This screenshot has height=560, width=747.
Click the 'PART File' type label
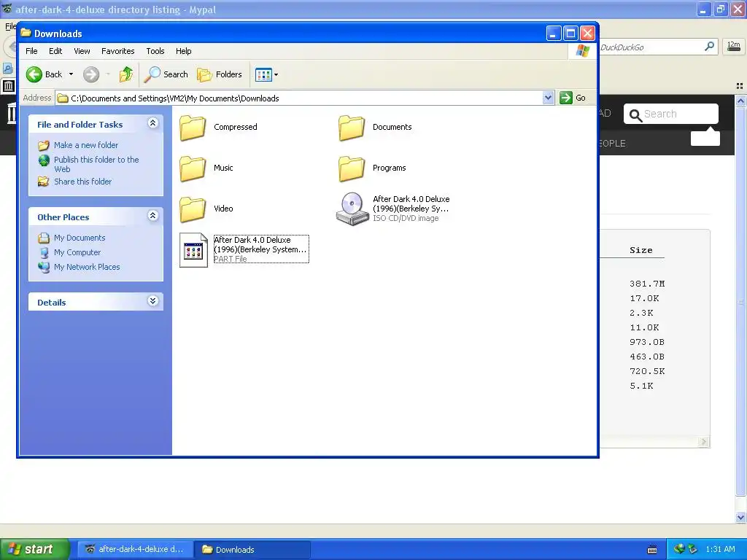click(230, 259)
